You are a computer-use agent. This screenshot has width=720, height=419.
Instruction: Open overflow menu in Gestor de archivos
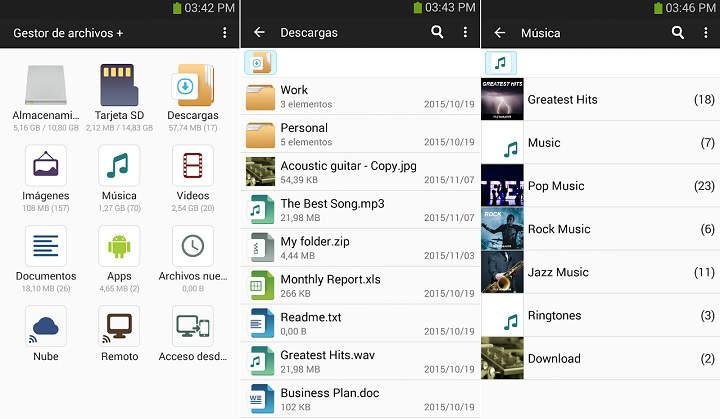[224, 33]
